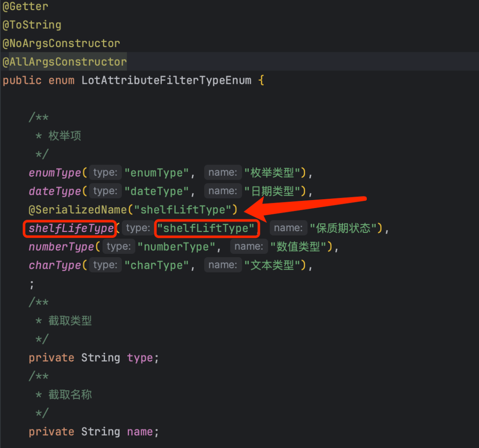479x448 pixels.
Task: Select the @ToString annotation
Action: [x=32, y=25]
